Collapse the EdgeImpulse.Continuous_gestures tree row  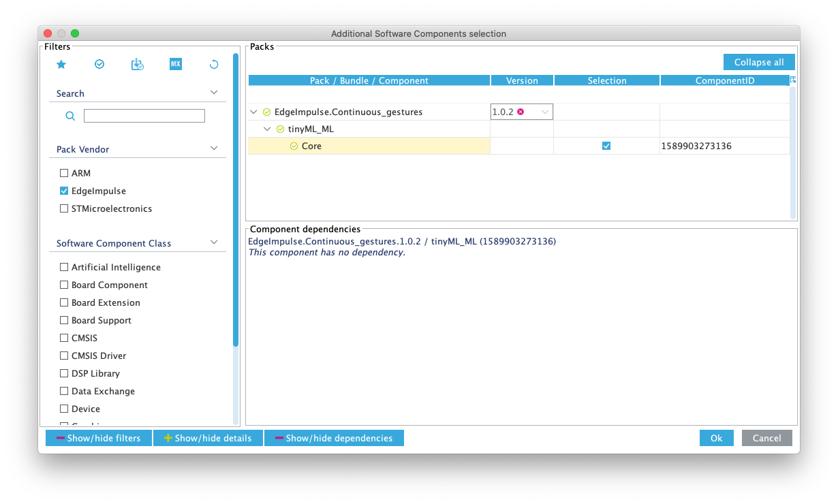(x=254, y=112)
